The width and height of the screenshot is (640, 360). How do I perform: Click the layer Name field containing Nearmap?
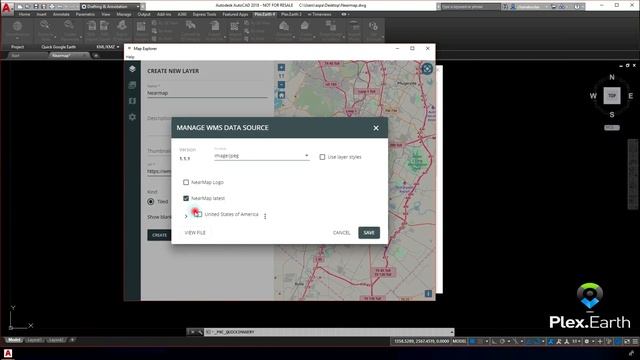pos(207,93)
